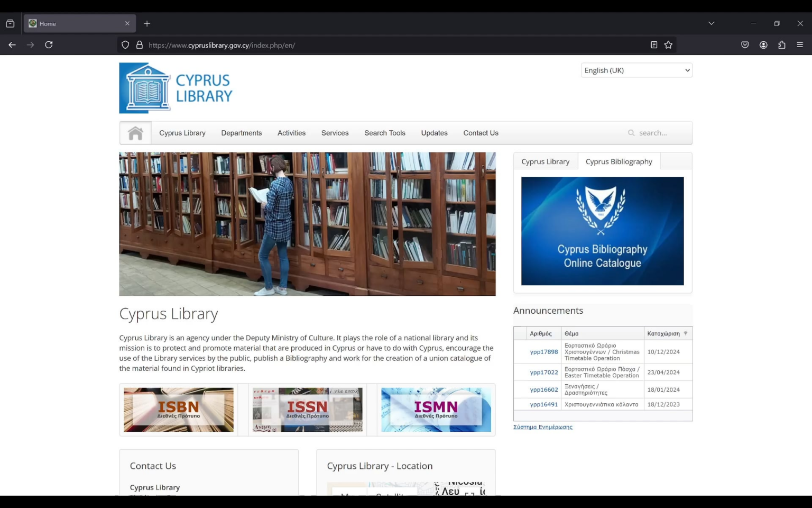Screen dimensions: 812x508
Task: Open the tracking protection shield icon
Action: [x=125, y=45]
